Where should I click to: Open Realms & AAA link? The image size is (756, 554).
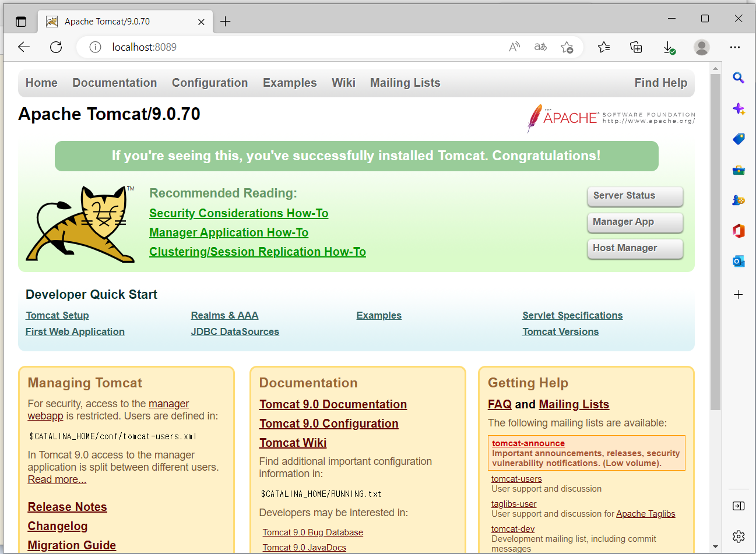click(224, 315)
